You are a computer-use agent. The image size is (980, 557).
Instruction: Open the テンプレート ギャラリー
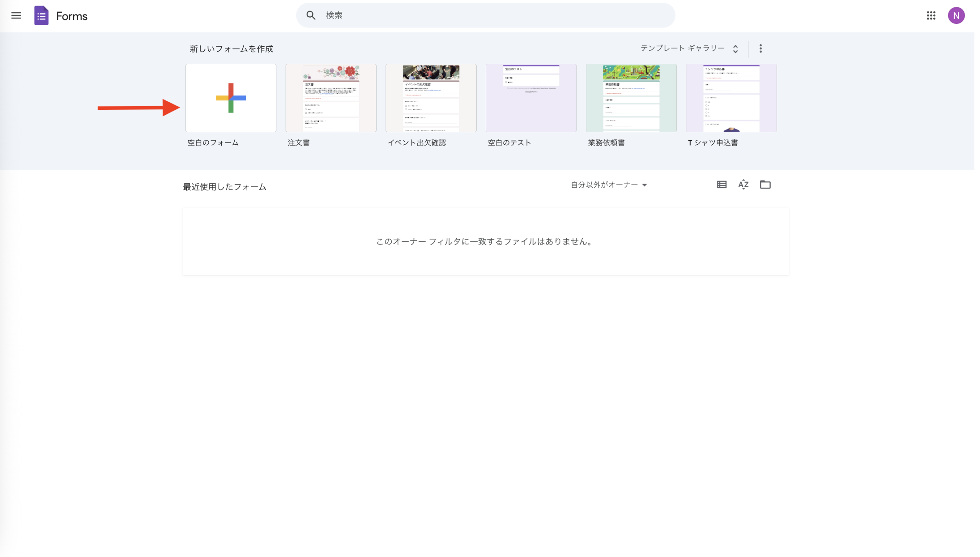click(x=683, y=48)
